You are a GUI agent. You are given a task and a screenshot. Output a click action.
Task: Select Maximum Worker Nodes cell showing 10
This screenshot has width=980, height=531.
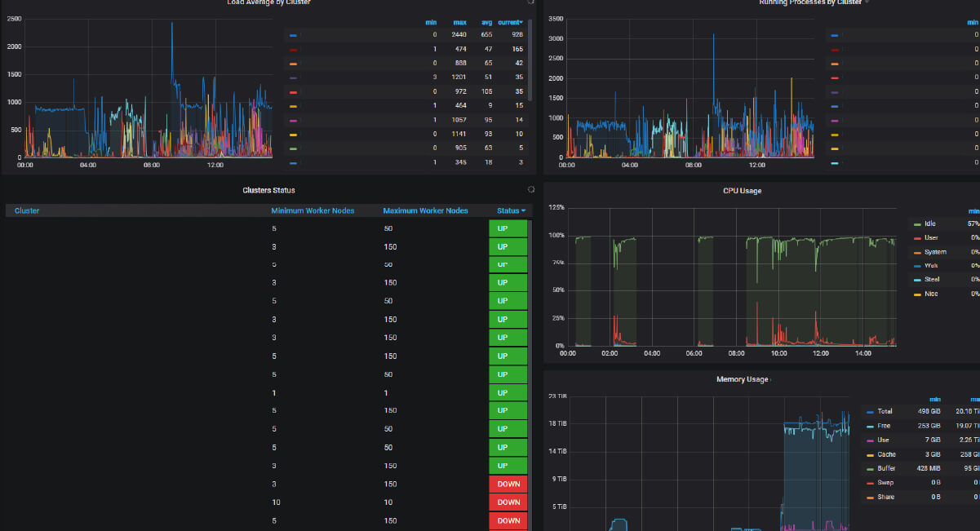tap(388, 502)
